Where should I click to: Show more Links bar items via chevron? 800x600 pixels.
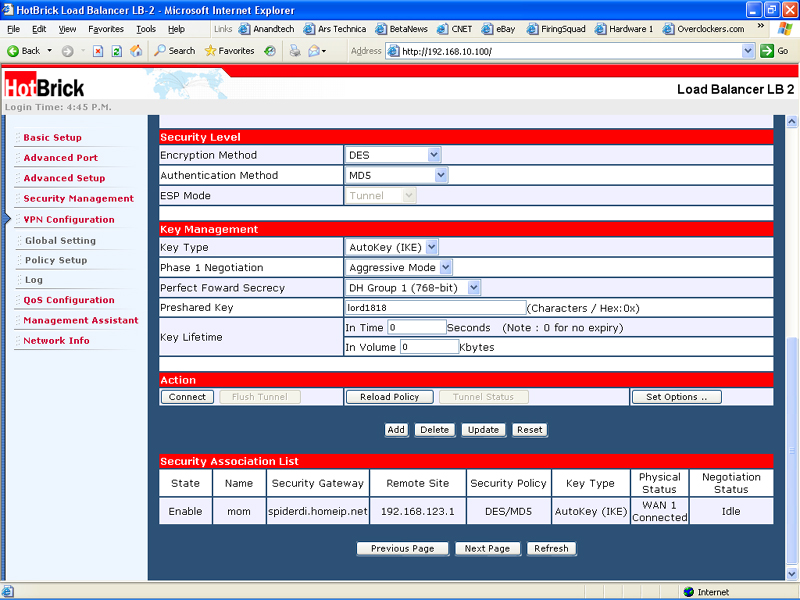(761, 26)
